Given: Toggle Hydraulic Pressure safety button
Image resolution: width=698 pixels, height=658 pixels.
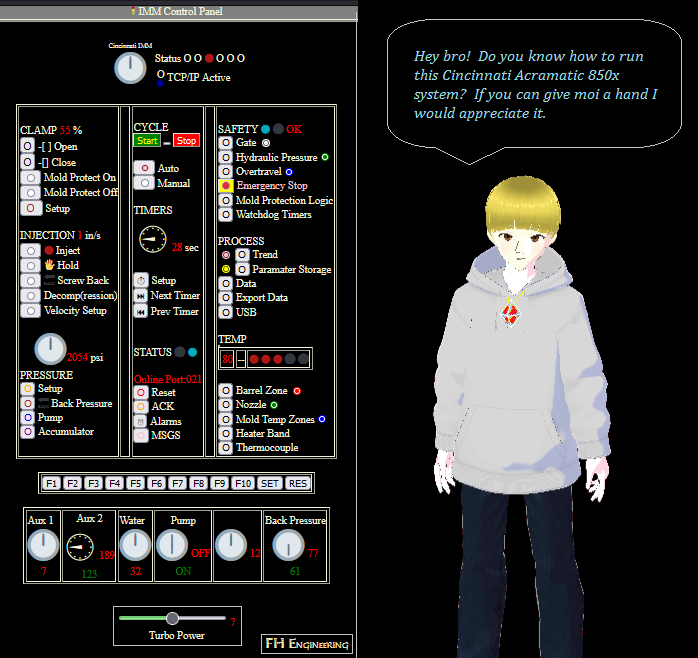Looking at the screenshot, I should click(x=226, y=157).
